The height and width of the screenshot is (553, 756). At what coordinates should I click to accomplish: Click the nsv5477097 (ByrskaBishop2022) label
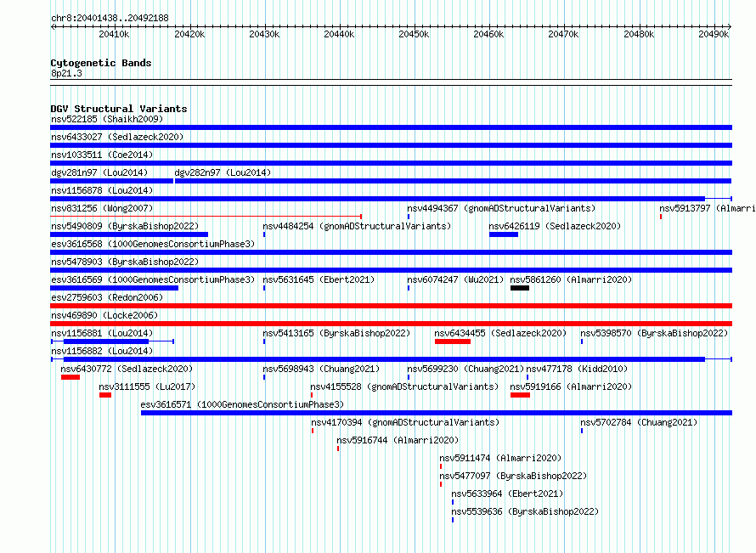point(513,476)
